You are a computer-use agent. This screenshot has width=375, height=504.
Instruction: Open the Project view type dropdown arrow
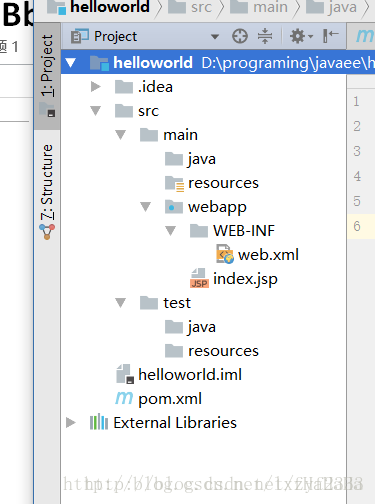[215, 36]
